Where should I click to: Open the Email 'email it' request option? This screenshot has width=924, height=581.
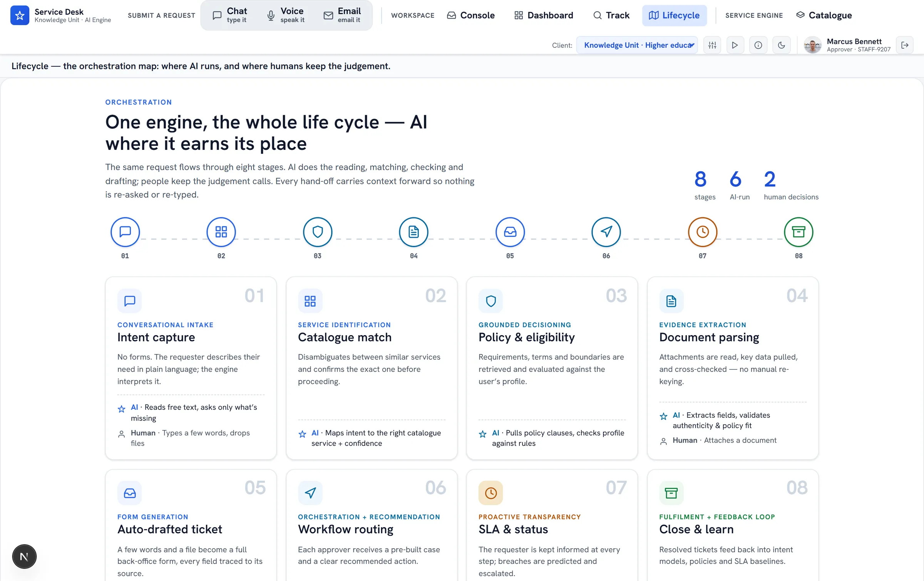342,15
